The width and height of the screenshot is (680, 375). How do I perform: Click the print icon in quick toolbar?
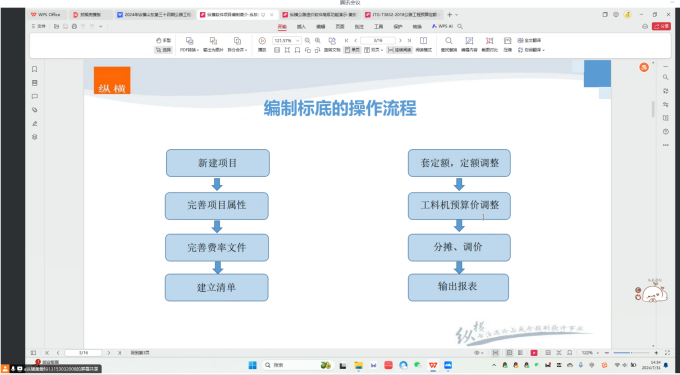pos(74,26)
